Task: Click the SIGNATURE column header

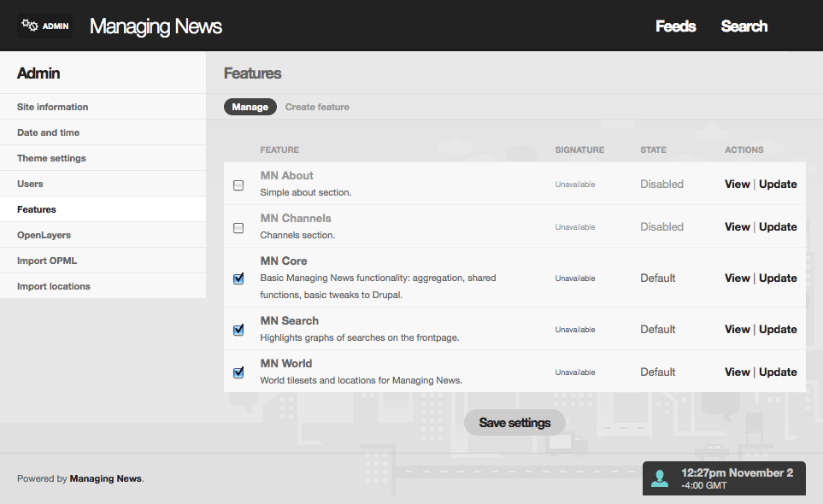Action: pyautogui.click(x=579, y=150)
